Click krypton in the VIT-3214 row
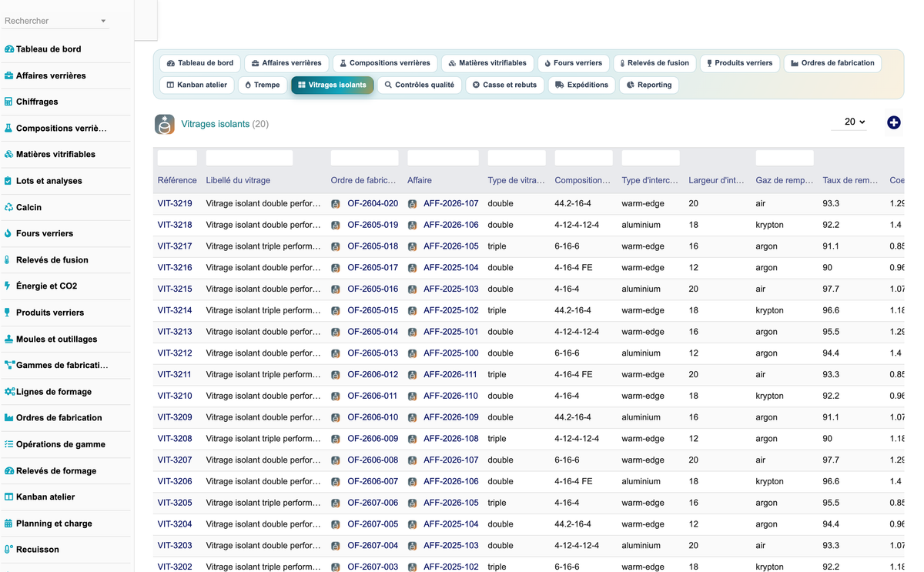The width and height of the screenshot is (924, 572). tap(770, 310)
